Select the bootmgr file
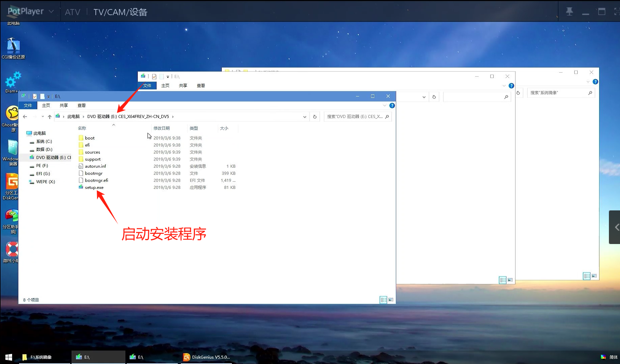Image resolution: width=620 pixels, height=364 pixels. (94, 173)
